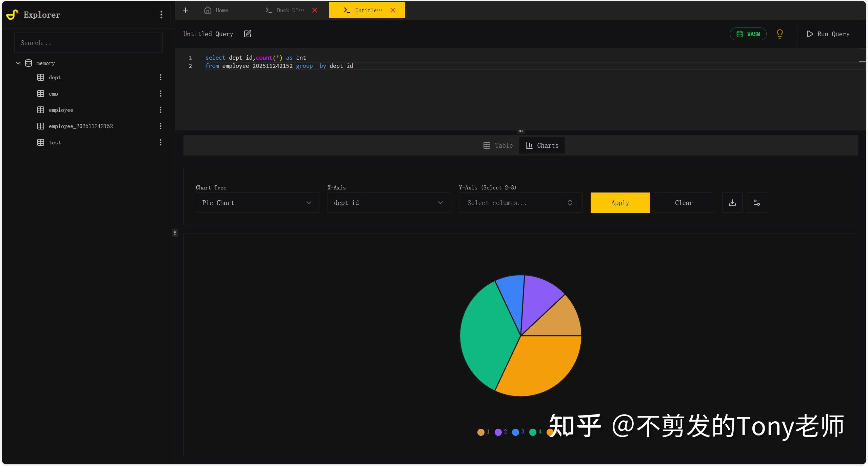This screenshot has width=868, height=466.
Task: Switch to the Charts view
Action: tap(541, 145)
